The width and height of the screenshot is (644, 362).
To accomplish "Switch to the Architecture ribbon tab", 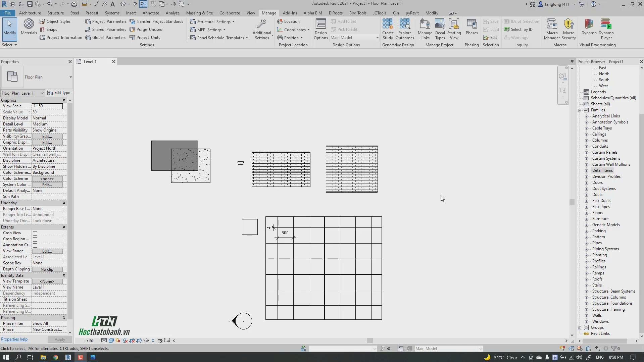I will 30,13.
